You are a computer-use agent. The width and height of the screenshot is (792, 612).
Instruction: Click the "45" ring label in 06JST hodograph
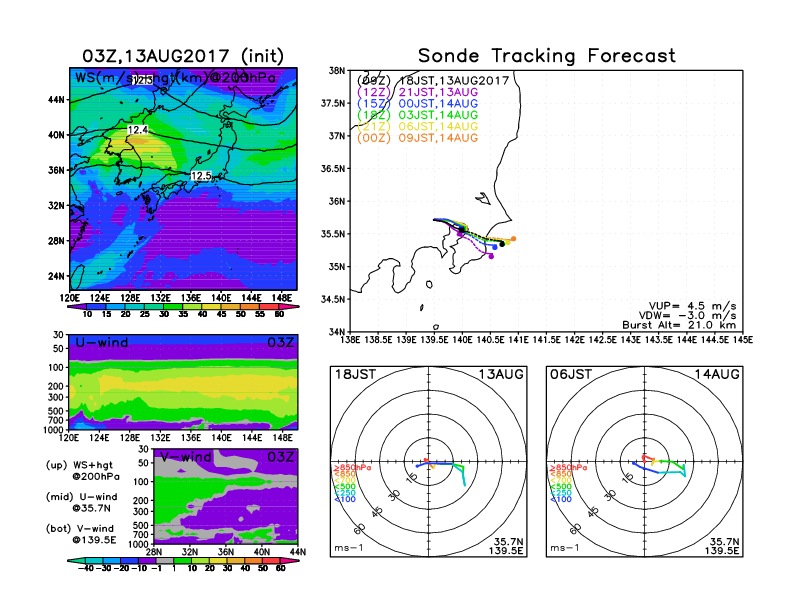pyautogui.click(x=593, y=512)
